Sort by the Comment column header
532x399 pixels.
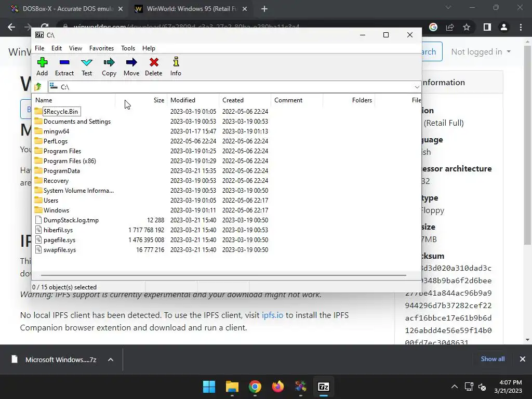click(297, 100)
